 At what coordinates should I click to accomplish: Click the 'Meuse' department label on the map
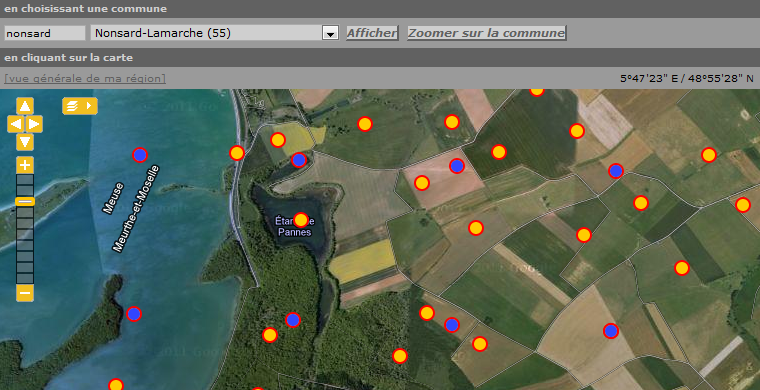tap(113, 198)
